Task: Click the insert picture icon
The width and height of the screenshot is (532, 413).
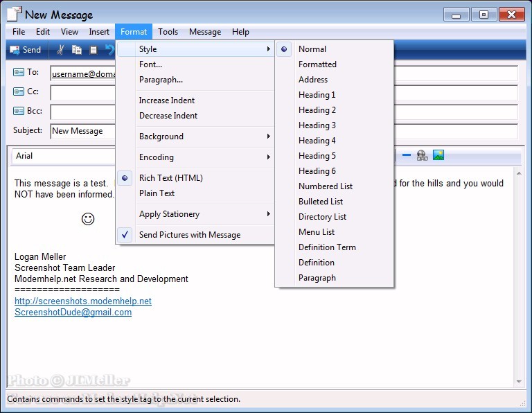Action: pyautogui.click(x=438, y=156)
